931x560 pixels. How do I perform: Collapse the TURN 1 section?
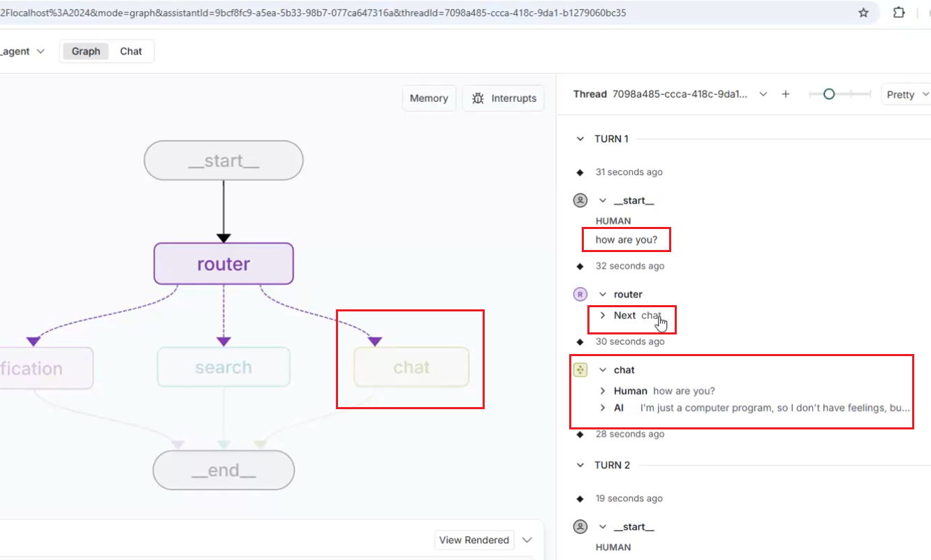pos(580,139)
